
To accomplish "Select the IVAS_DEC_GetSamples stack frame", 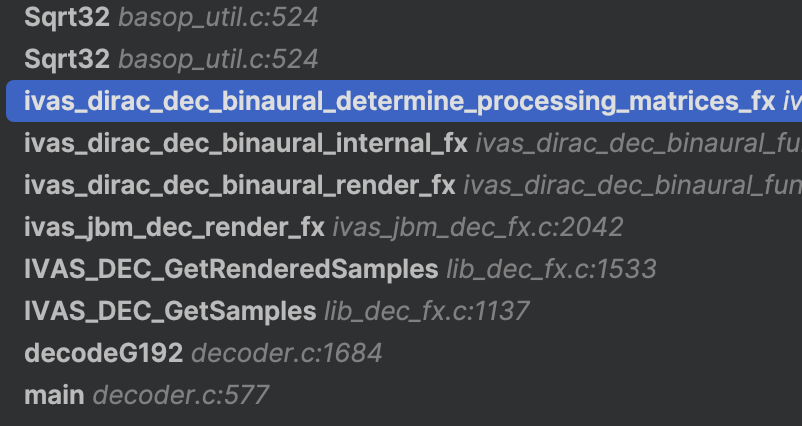I will (169, 311).
